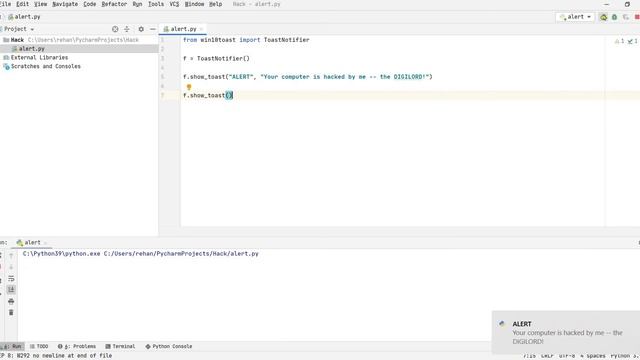Open the Problems tool window
This screenshot has width=640, height=360.
pyautogui.click(x=77, y=346)
